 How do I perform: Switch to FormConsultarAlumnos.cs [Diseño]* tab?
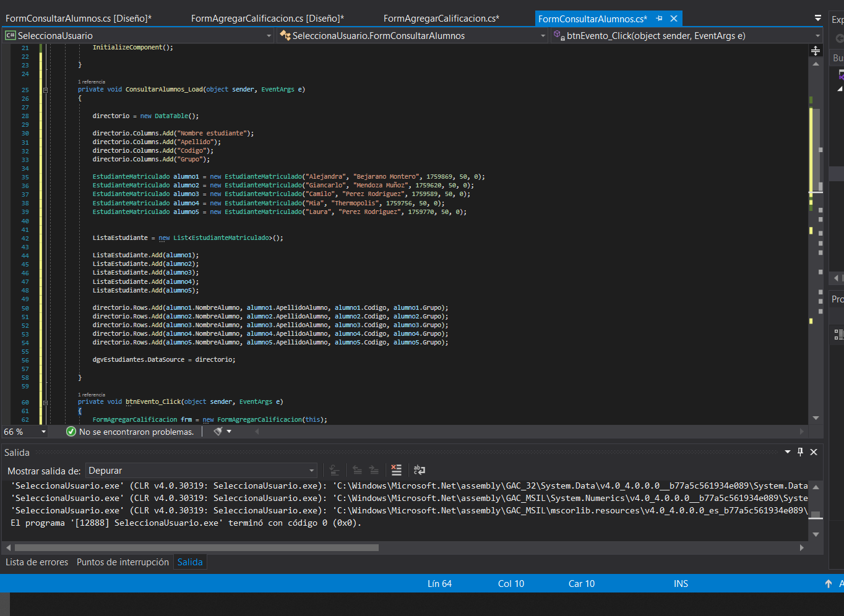point(79,19)
